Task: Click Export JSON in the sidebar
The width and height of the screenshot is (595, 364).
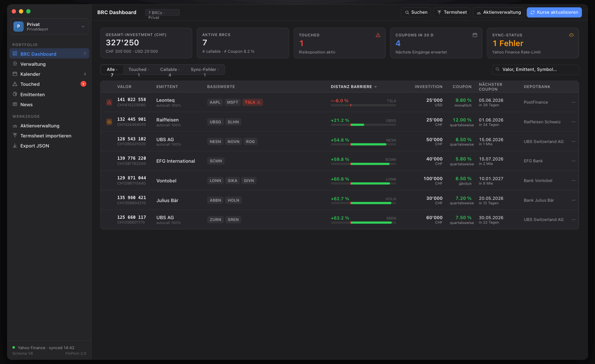Action: coord(49,146)
